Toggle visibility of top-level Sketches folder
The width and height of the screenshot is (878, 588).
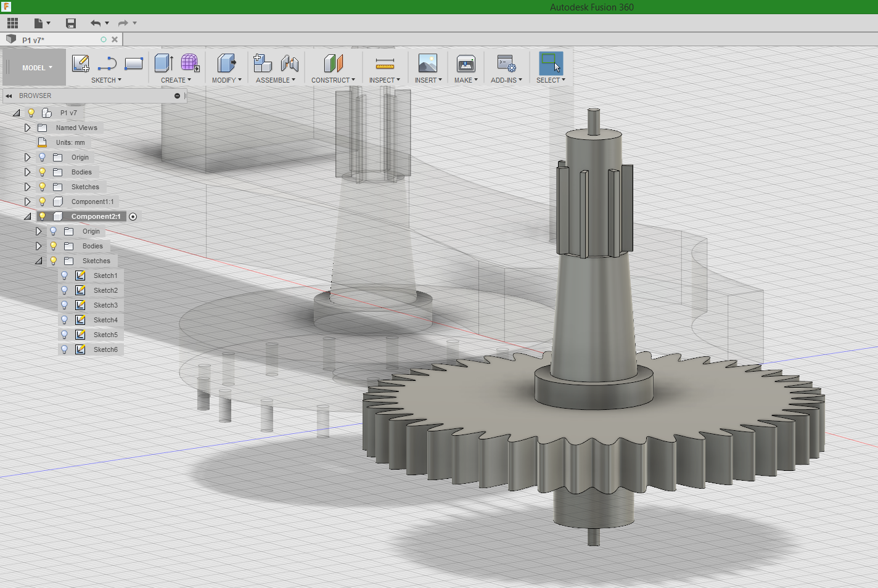coord(43,187)
